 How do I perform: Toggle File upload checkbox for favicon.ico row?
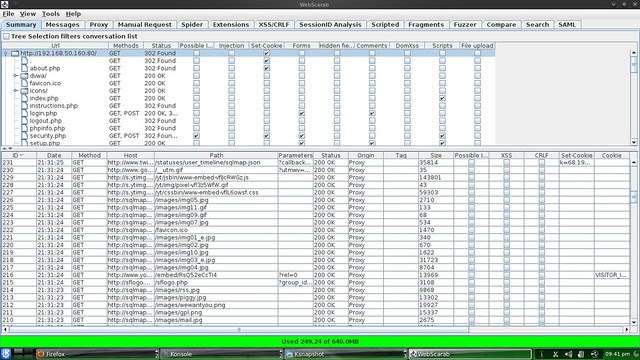tap(477, 83)
